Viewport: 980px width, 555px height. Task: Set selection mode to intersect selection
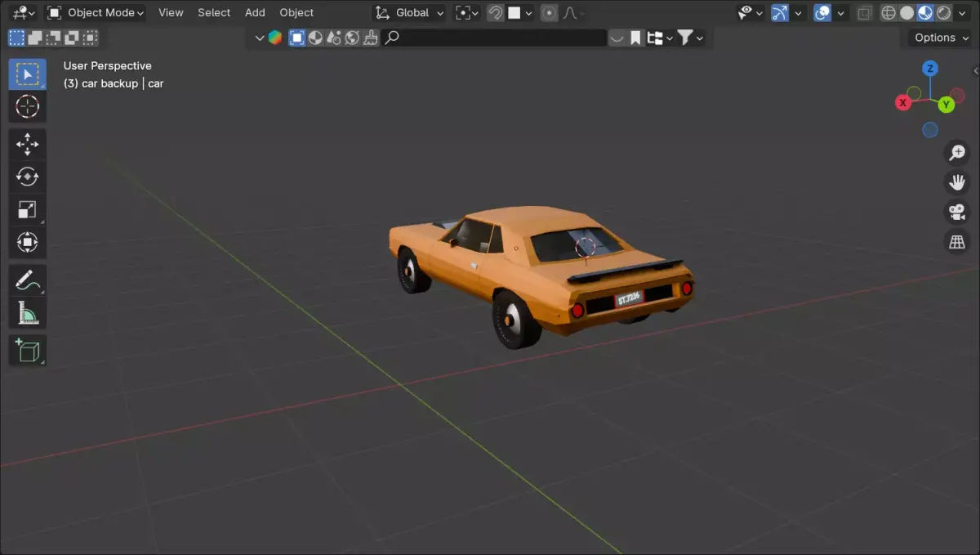pyautogui.click(x=91, y=38)
